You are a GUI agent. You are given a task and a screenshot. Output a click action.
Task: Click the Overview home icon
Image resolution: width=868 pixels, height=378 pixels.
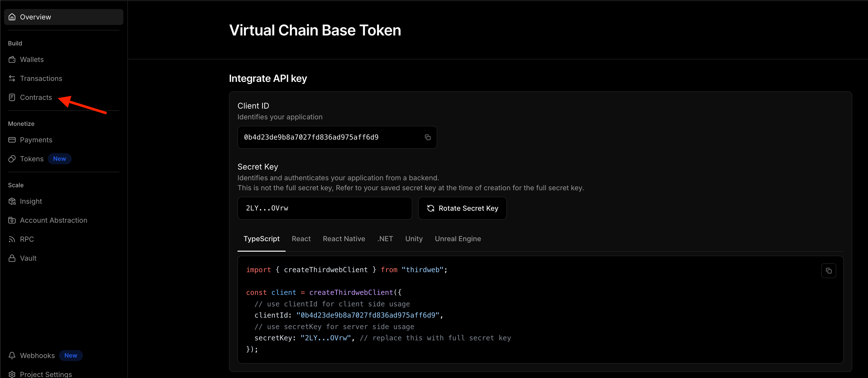pyautogui.click(x=12, y=16)
